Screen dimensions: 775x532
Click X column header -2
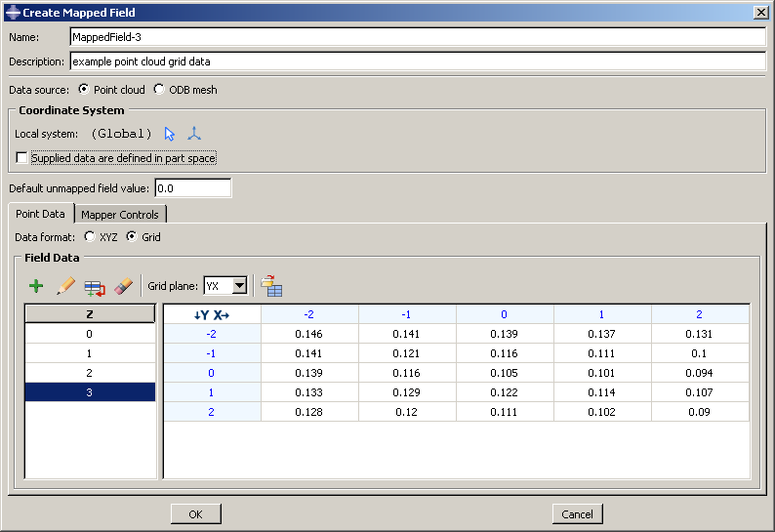tap(308, 314)
